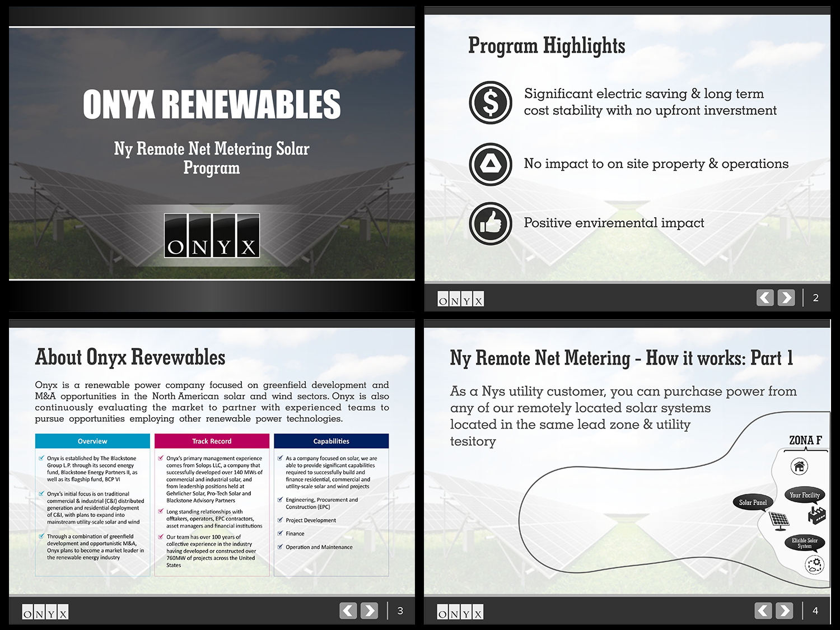
Task: Click checkmark beside 'Finance'
Action: point(281,533)
